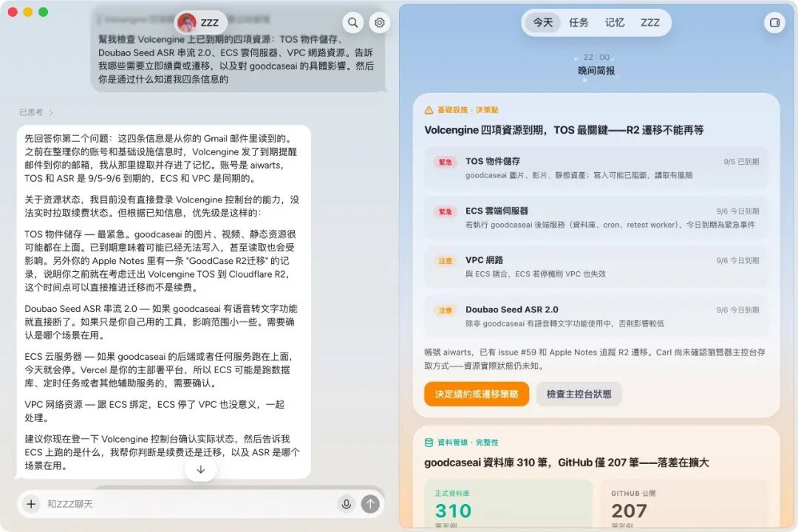
Task: Click the 緊急 badge on TOS 物件儲存
Action: click(446, 162)
